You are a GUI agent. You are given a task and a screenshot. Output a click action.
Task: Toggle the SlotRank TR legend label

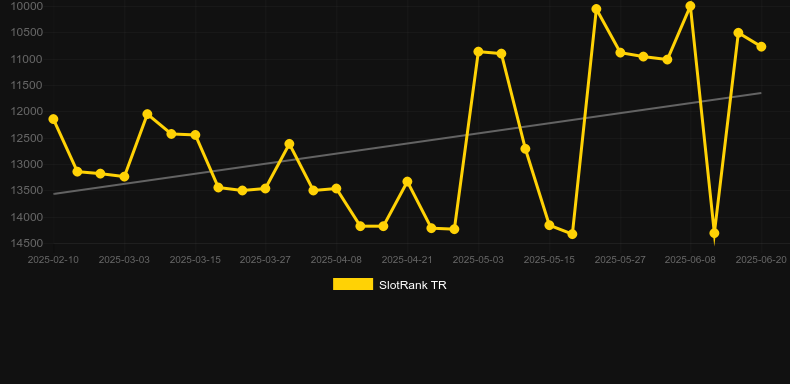point(413,285)
